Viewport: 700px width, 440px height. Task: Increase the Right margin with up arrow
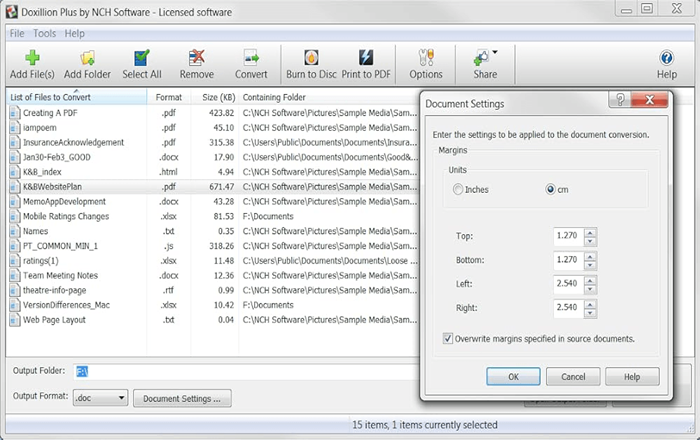590,304
